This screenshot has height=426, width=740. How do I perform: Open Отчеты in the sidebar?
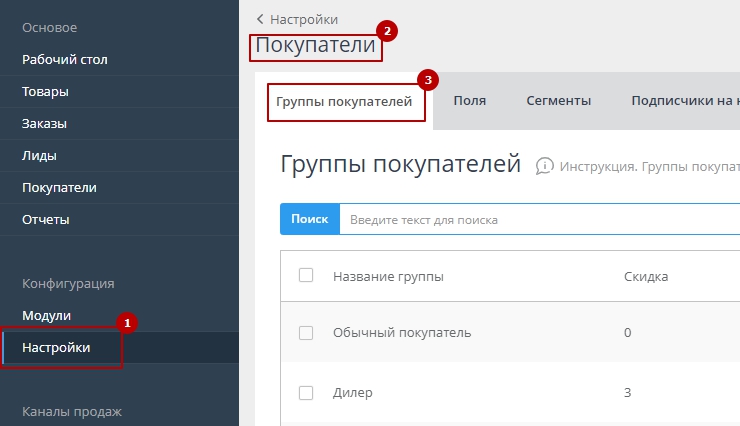(x=46, y=220)
